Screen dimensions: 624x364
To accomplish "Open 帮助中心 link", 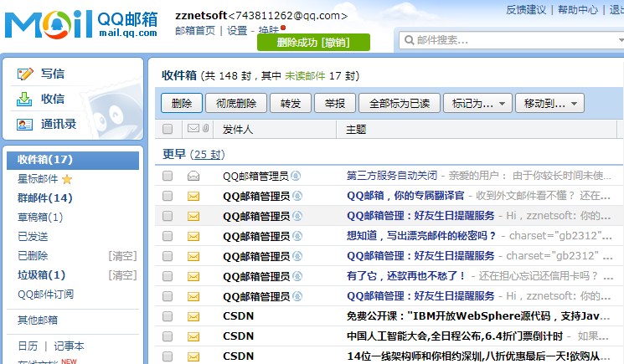I will (x=578, y=10).
